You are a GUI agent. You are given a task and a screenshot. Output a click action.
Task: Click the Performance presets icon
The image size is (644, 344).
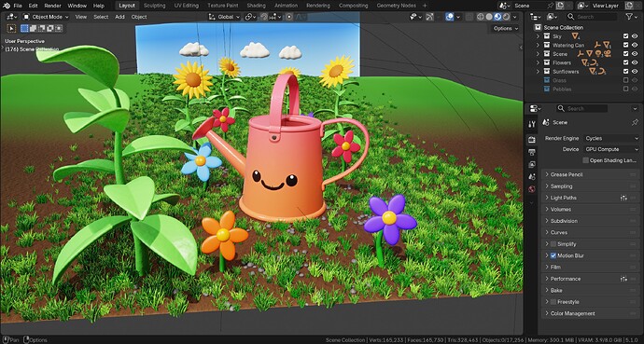(623, 279)
